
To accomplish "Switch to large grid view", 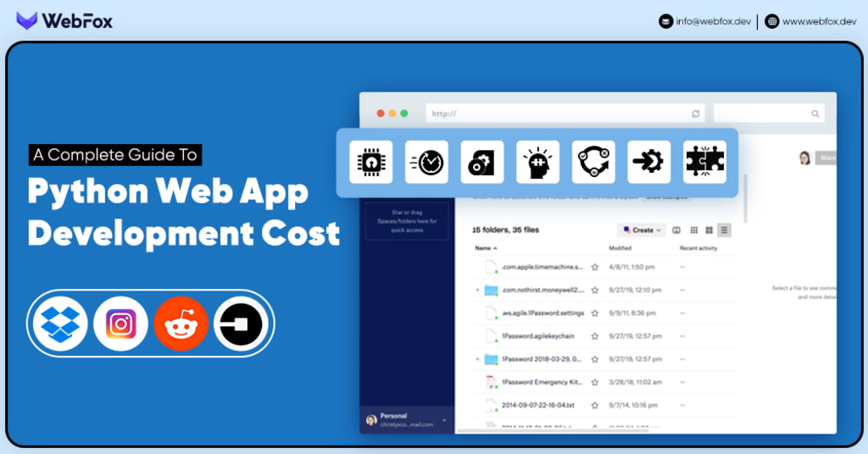I will tap(709, 230).
